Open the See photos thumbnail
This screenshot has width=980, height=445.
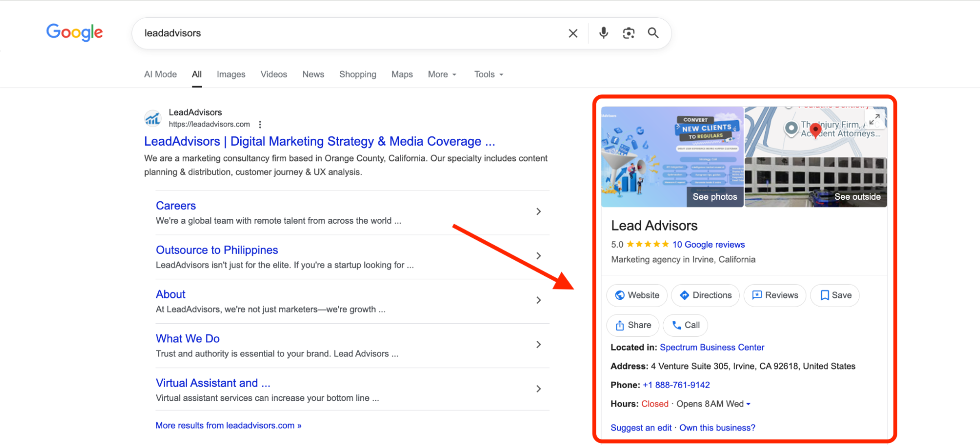pyautogui.click(x=714, y=196)
